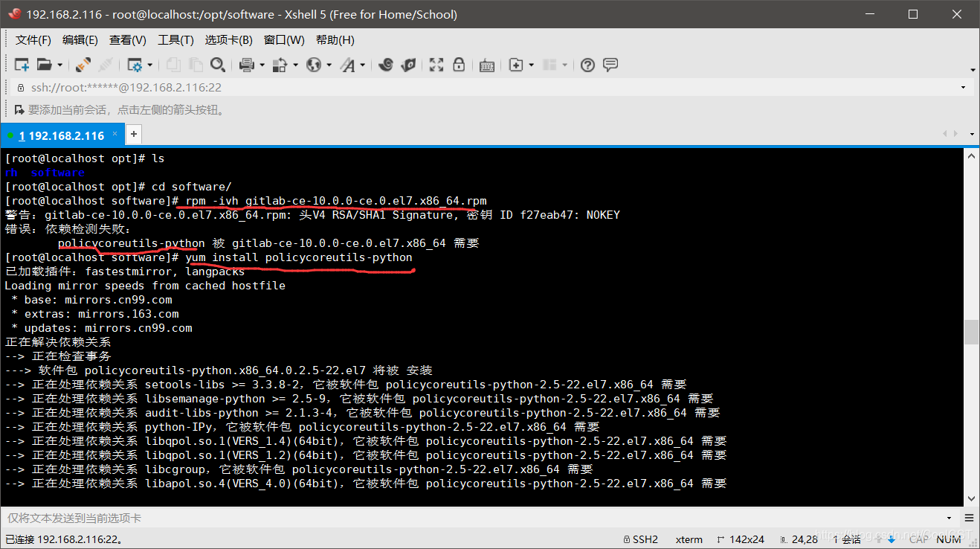980x549 pixels.
Task: Click the xterm status bar entry
Action: pos(689,539)
